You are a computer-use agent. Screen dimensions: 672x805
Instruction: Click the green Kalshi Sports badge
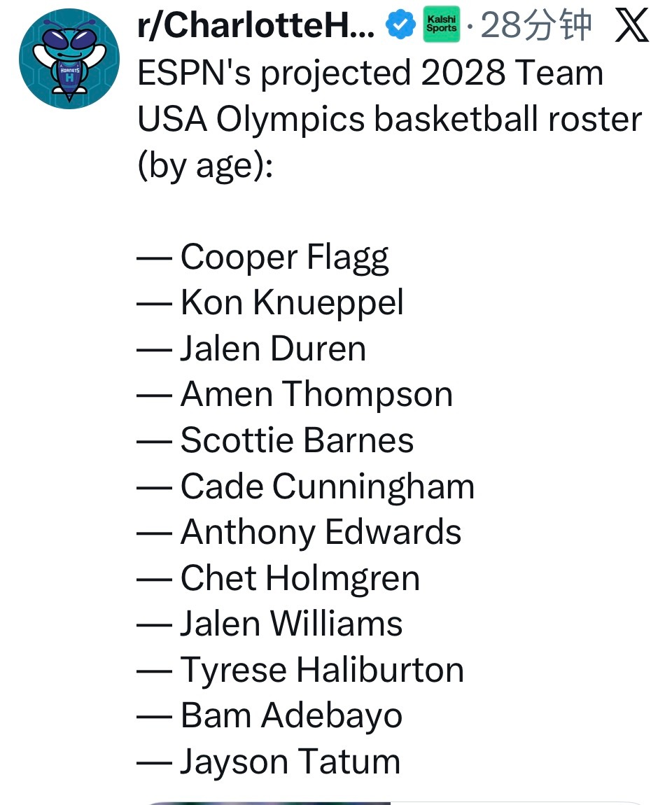coord(442,27)
